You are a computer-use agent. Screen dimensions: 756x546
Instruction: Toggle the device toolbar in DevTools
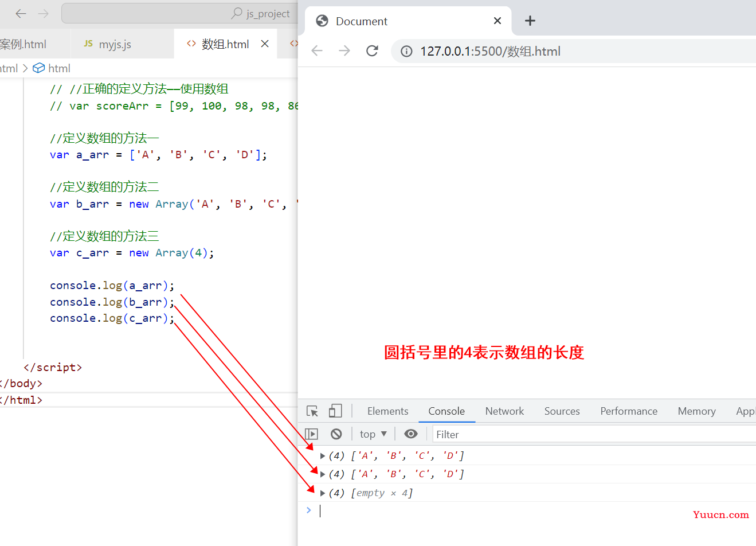[x=335, y=411]
